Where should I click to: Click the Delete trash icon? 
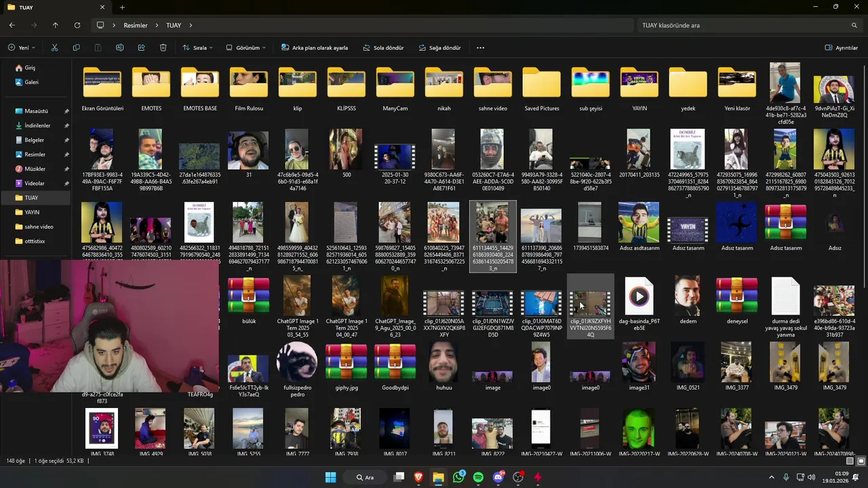point(163,48)
